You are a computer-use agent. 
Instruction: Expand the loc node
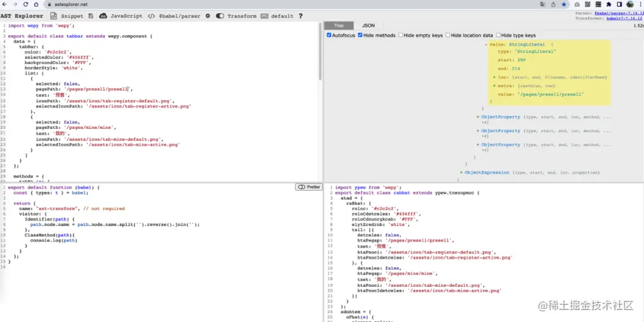coord(494,77)
